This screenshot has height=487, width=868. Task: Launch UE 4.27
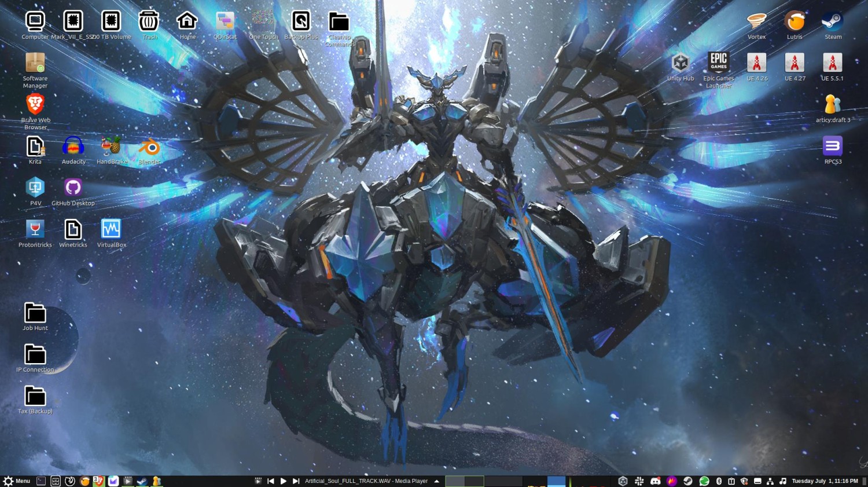click(x=795, y=67)
